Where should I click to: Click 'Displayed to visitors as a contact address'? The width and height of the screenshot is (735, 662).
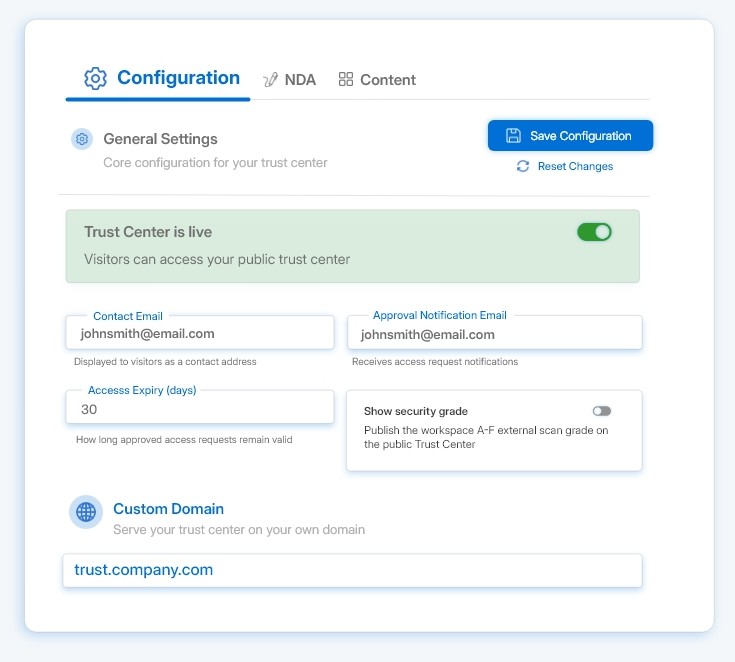pos(165,361)
